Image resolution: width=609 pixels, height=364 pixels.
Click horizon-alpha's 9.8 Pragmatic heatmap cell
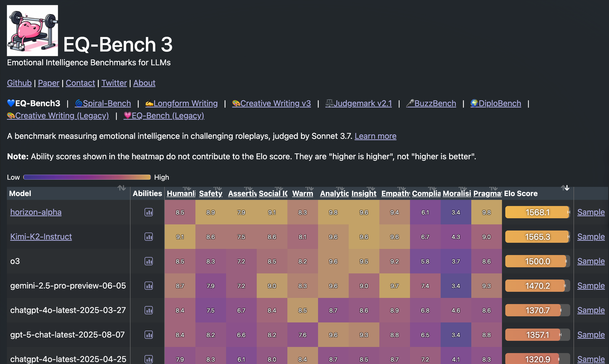click(486, 212)
